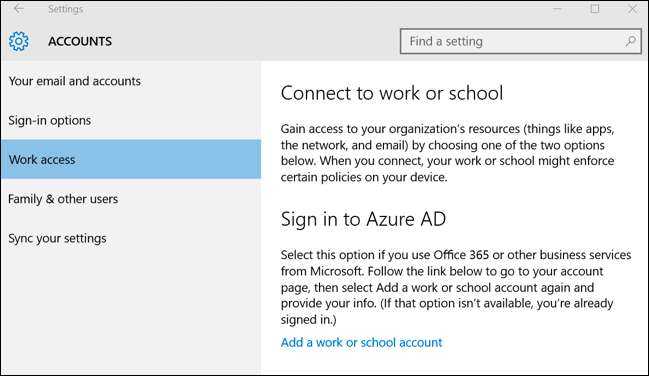The width and height of the screenshot is (649, 376).
Task: Close the Settings window
Action: [632, 8]
